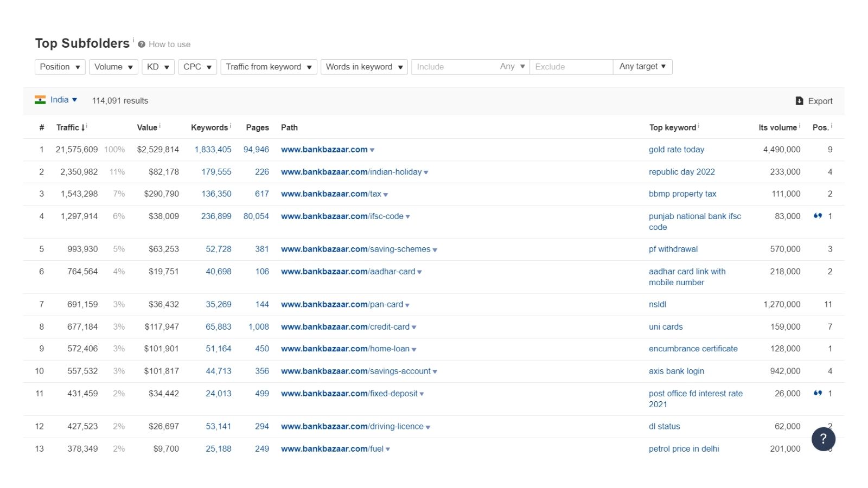Click keyword 'bbmp property tax'
The image size is (868, 488).
click(682, 194)
